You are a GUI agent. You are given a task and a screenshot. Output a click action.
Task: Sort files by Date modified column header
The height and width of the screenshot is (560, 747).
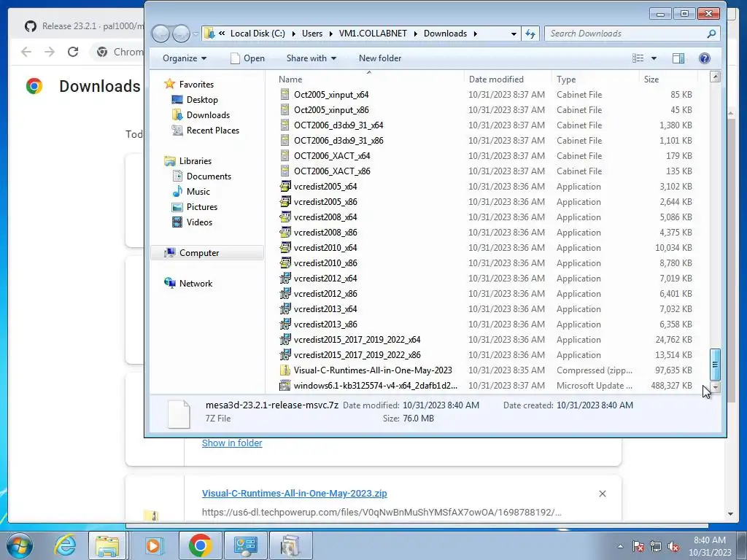point(507,79)
